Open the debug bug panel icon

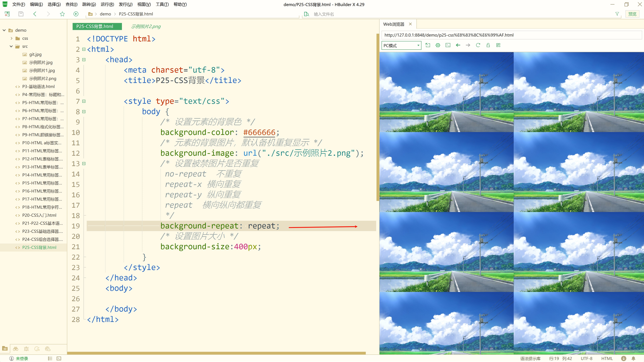coord(26,349)
